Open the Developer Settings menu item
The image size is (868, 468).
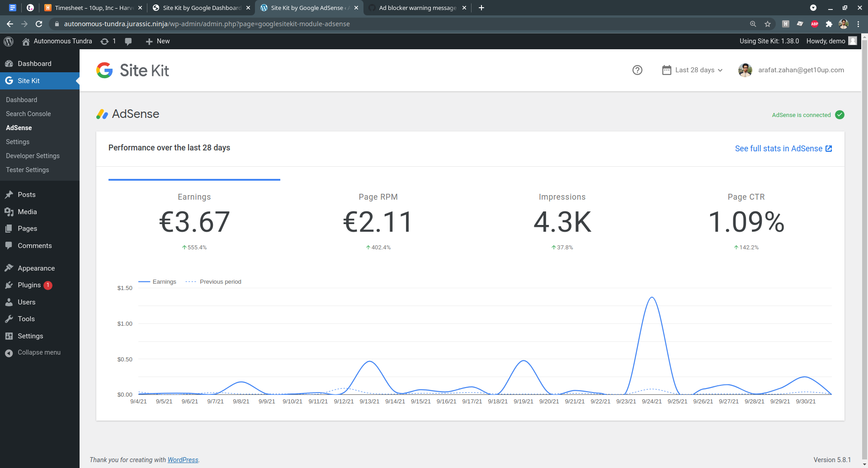[33, 156]
